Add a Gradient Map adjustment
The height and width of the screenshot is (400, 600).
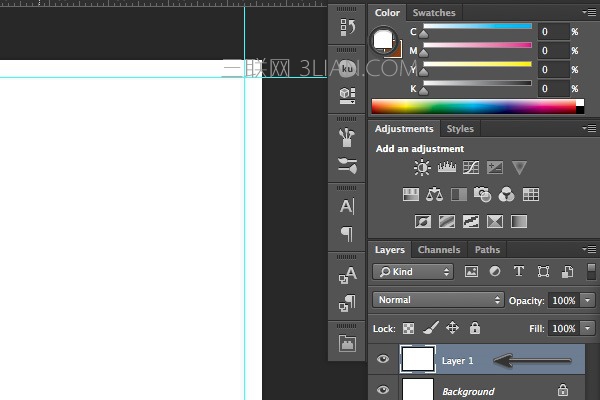[519, 221]
